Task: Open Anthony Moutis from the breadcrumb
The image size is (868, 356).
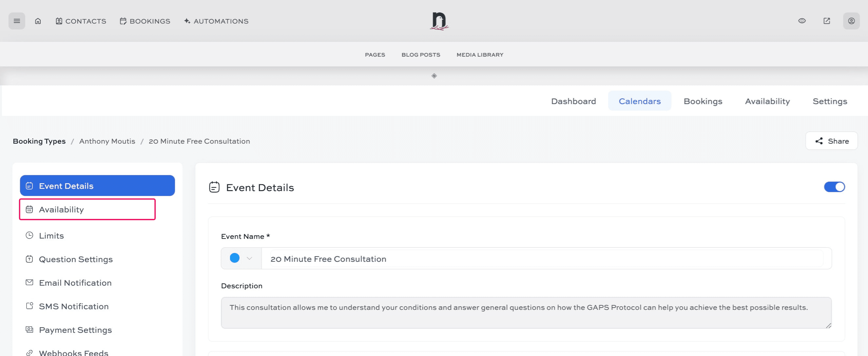Action: (107, 141)
